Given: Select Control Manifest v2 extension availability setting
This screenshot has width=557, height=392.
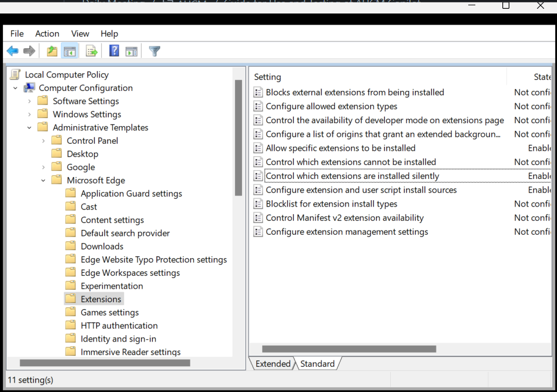Looking at the screenshot, I should (x=344, y=218).
